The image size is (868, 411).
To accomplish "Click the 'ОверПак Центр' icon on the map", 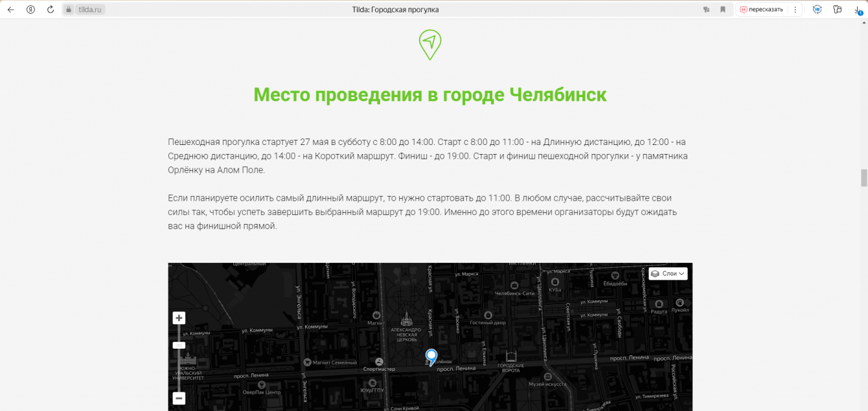I will click(x=262, y=384).
